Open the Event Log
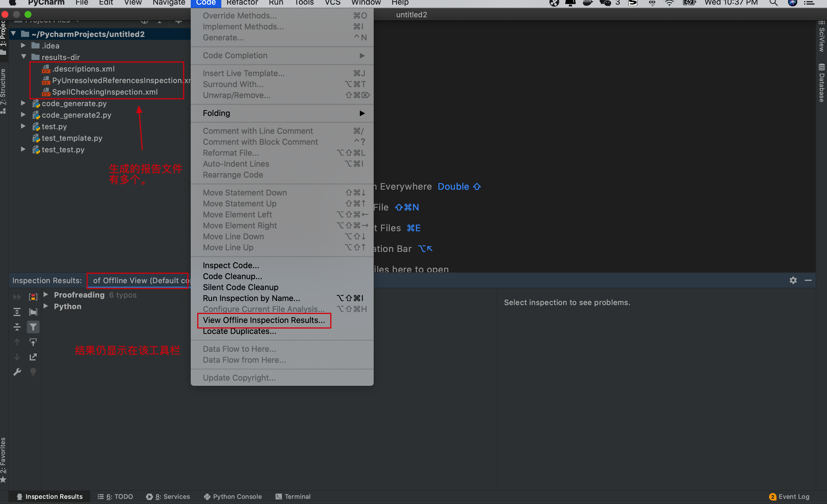This screenshot has width=827, height=504. (x=789, y=497)
